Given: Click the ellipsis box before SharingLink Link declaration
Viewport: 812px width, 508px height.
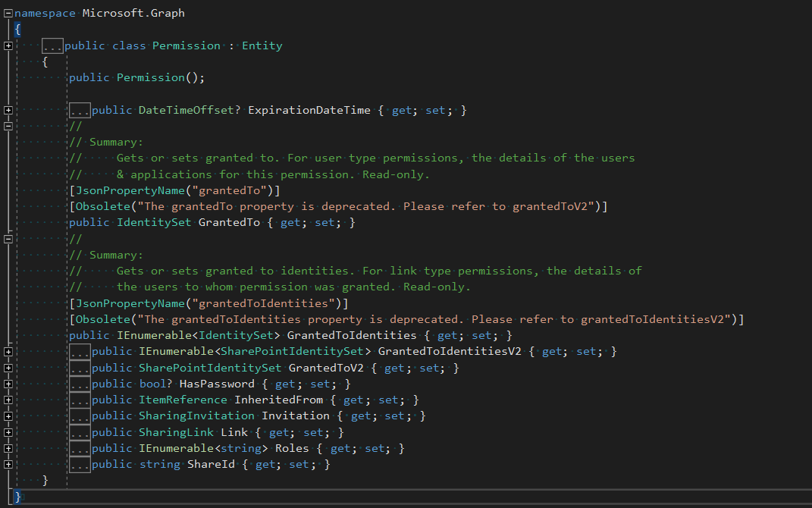Looking at the screenshot, I should 80,432.
